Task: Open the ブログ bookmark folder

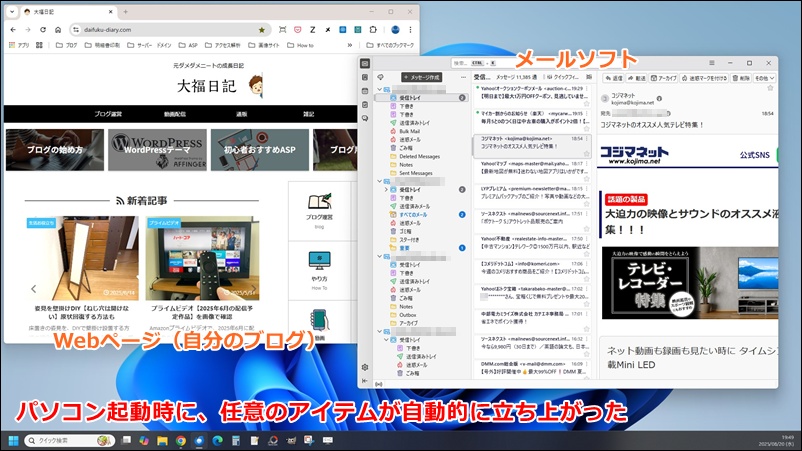Action: click(x=66, y=45)
